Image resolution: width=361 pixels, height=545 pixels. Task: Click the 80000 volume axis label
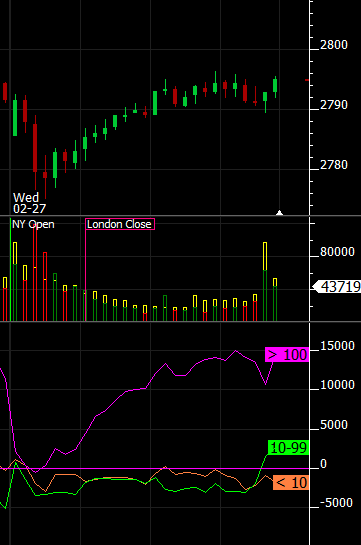(337, 252)
